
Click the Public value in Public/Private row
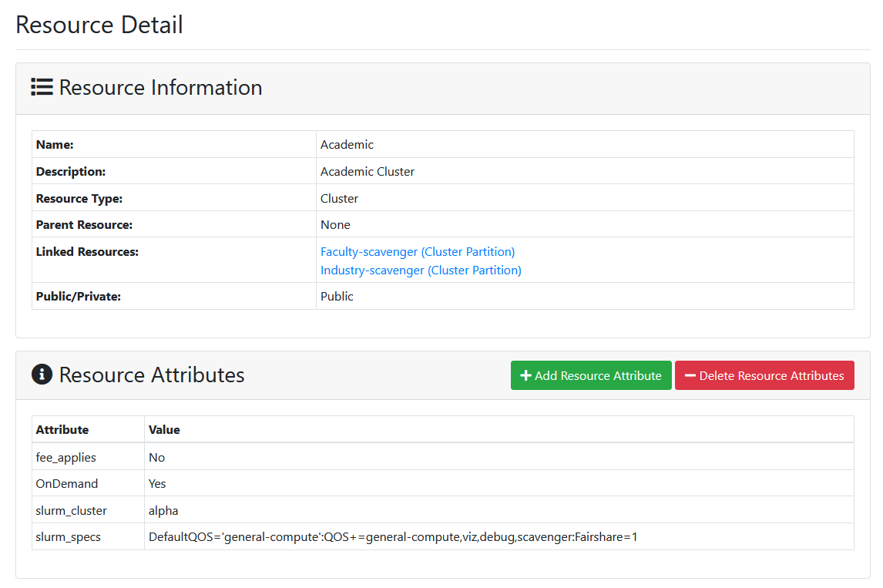tap(337, 297)
